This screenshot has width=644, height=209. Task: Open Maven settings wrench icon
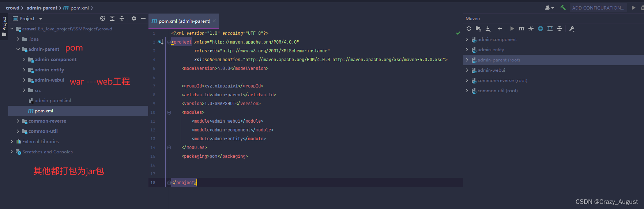pyautogui.click(x=572, y=29)
